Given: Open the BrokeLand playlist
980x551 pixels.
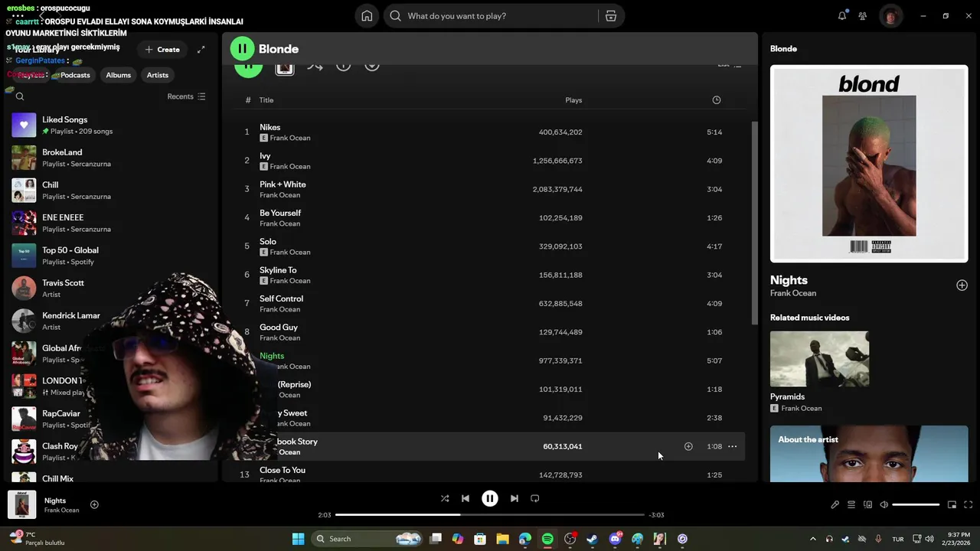Looking at the screenshot, I should (111, 158).
